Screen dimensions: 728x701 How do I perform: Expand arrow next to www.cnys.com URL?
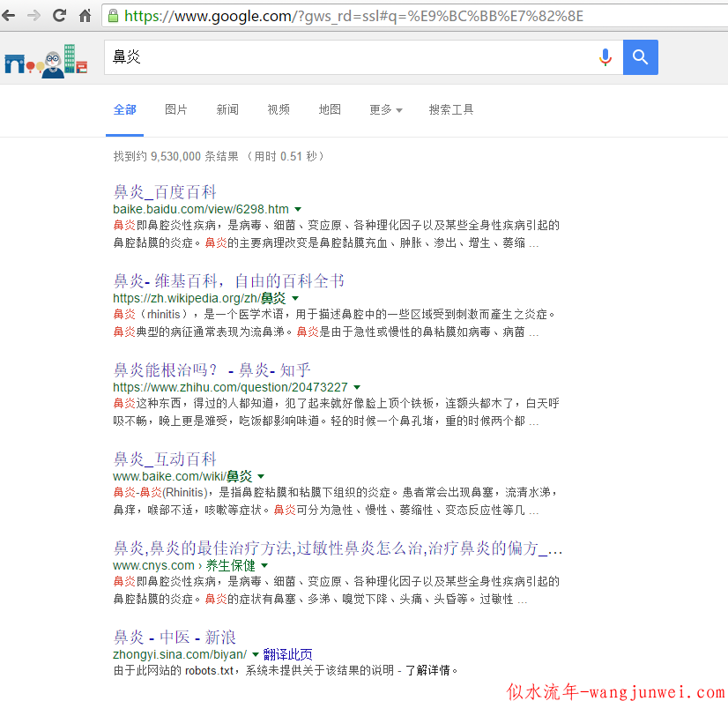pos(264,565)
